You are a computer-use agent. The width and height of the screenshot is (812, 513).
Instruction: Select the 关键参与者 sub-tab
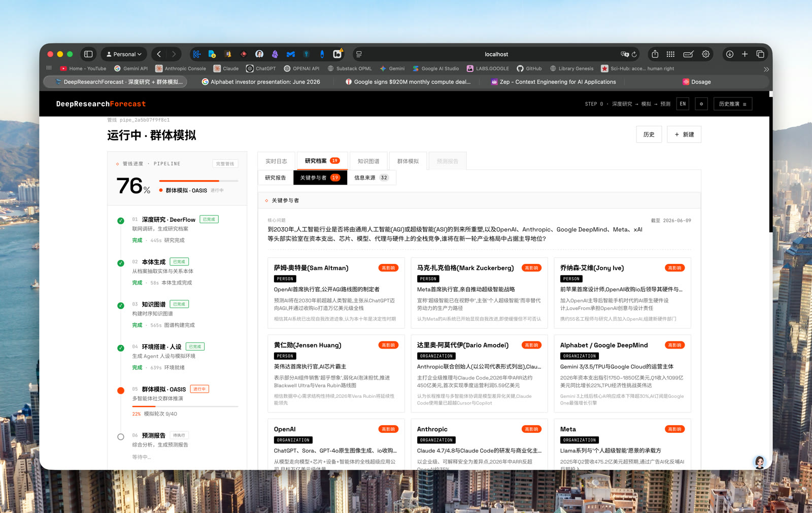click(320, 178)
